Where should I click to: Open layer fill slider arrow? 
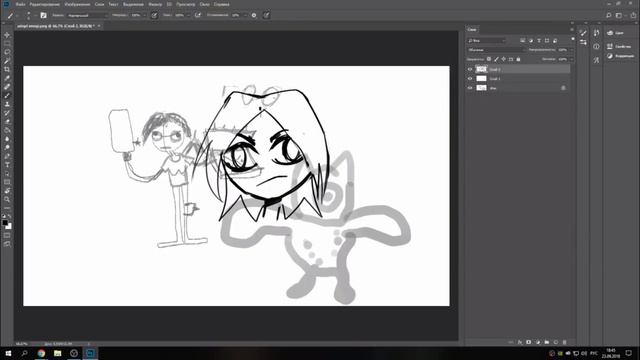pos(572,59)
